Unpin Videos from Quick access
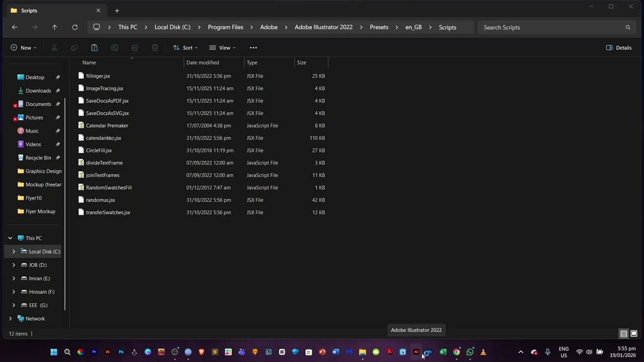The height and width of the screenshot is (362, 644). [x=58, y=144]
